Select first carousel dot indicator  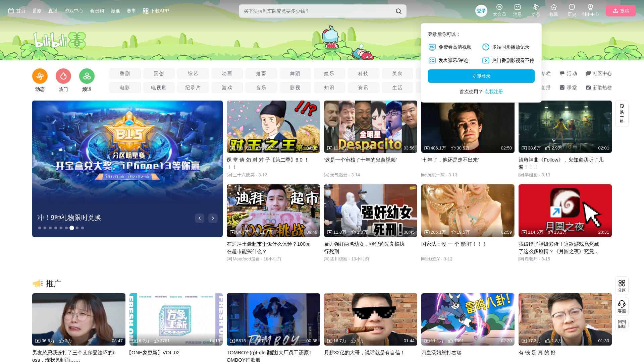point(40,228)
